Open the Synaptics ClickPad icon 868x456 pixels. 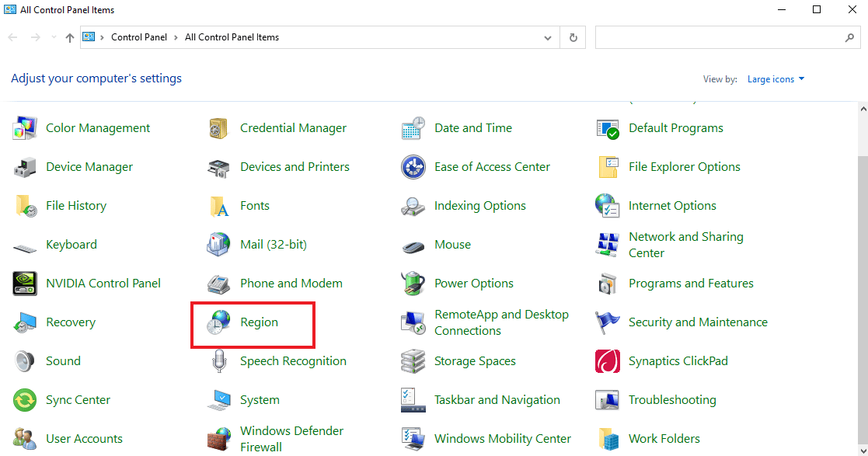click(607, 361)
